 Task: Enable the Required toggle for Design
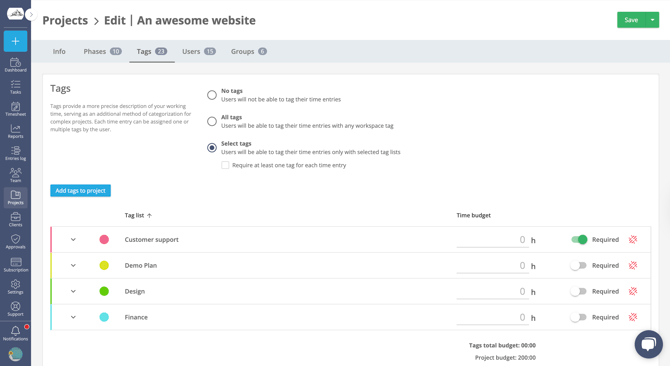tap(578, 291)
